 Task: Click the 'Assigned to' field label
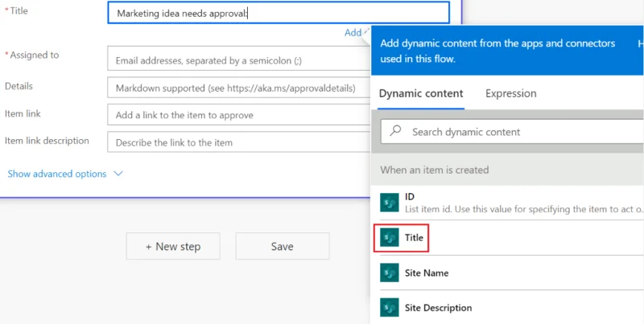pos(35,55)
